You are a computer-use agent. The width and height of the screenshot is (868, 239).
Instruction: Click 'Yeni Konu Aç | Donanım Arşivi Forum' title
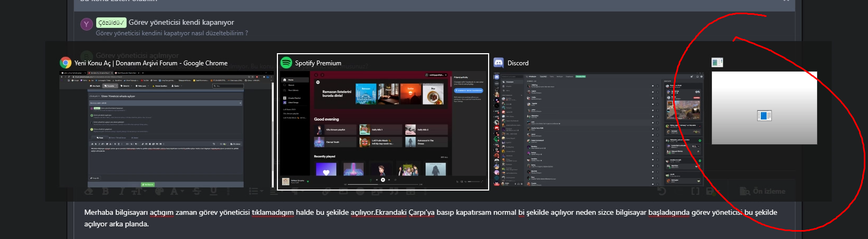(151, 63)
